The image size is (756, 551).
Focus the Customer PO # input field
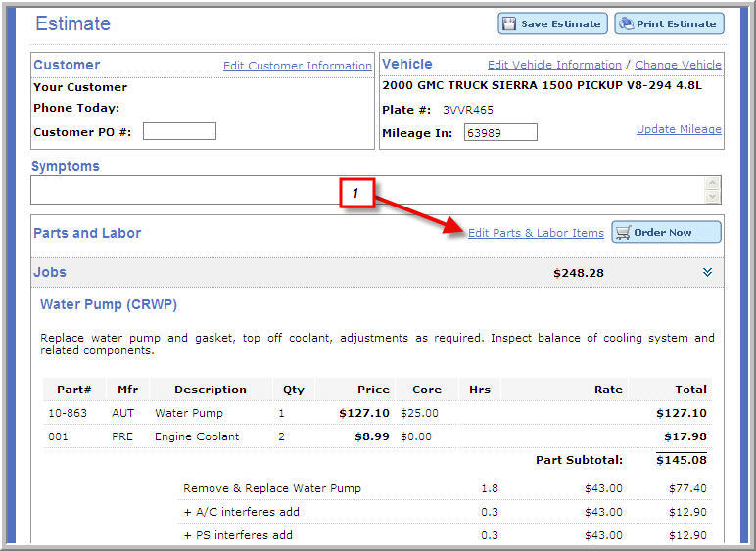[x=179, y=132]
